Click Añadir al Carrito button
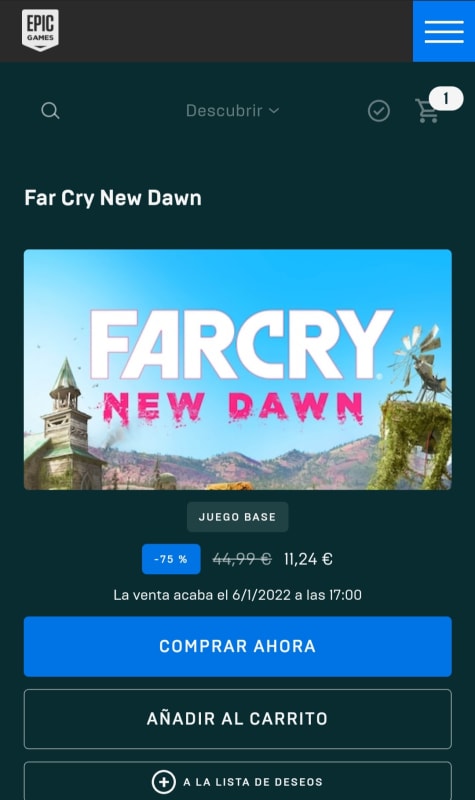Screen dimensions: 475x800 238,719
